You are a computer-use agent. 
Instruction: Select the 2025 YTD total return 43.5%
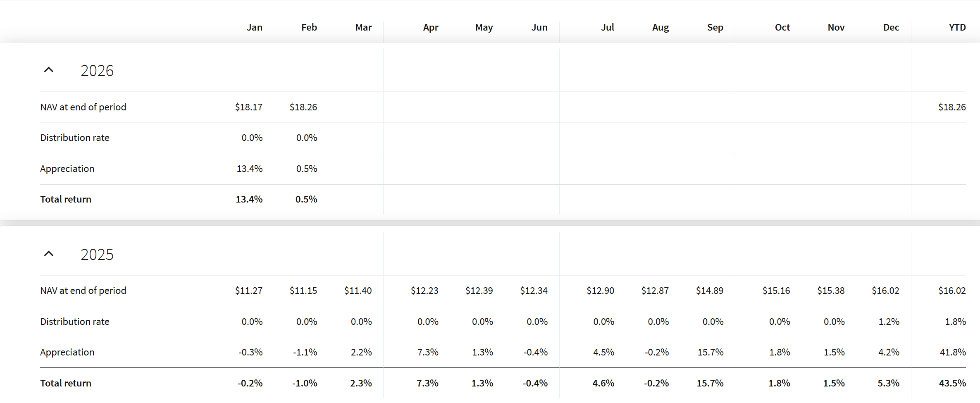(x=952, y=383)
